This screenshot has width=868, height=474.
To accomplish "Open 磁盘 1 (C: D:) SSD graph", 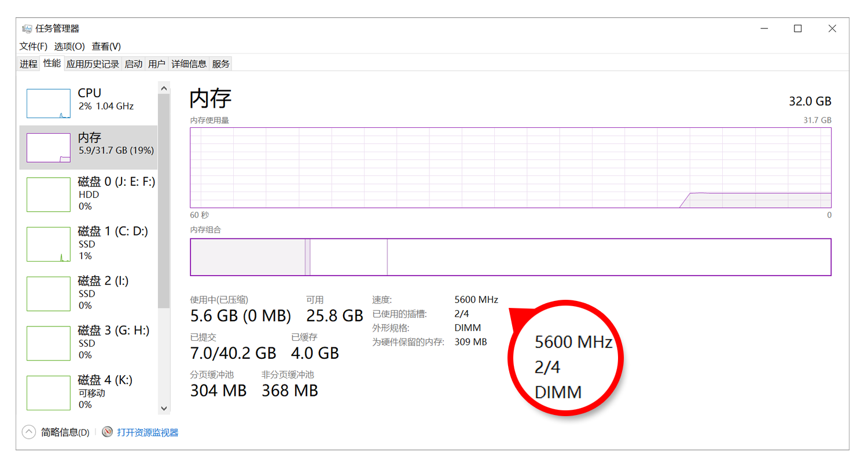I will tap(49, 244).
